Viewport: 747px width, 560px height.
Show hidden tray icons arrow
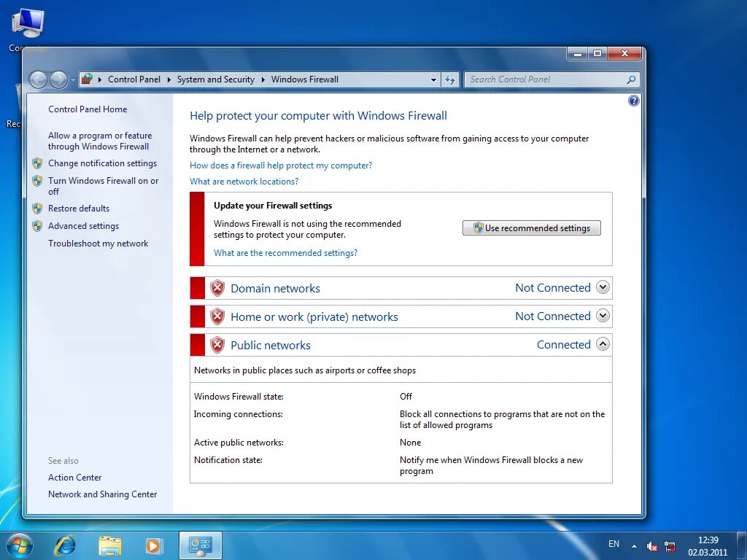634,546
